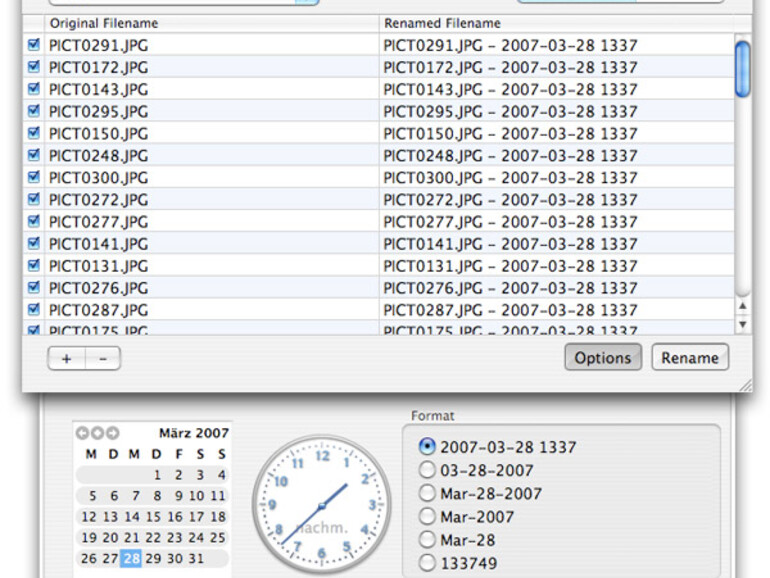Select day 31 in the calendar
The height and width of the screenshot is (578, 770).
point(196,558)
